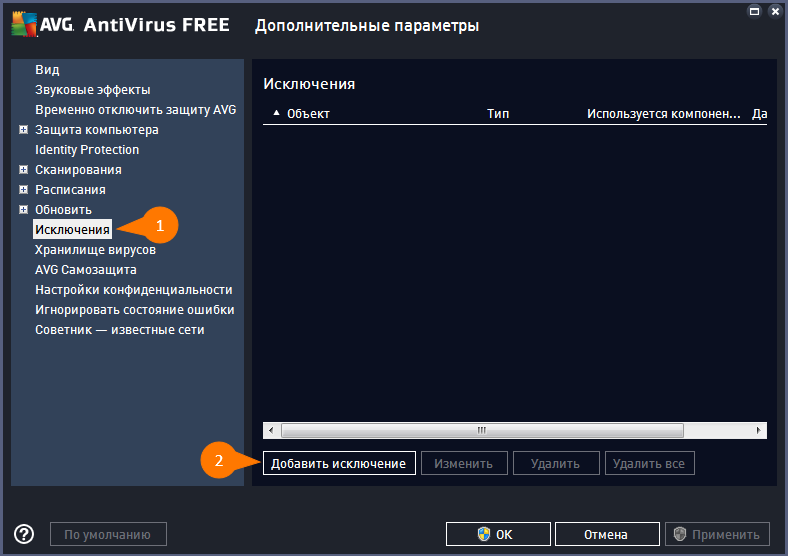Click the AVG logo in the title bar

coord(43,24)
